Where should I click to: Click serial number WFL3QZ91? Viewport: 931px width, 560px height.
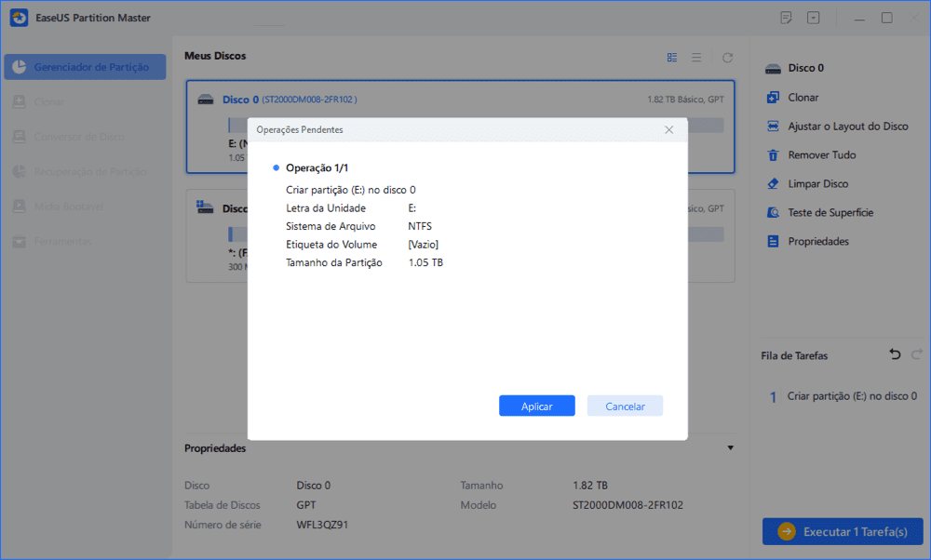coord(322,525)
